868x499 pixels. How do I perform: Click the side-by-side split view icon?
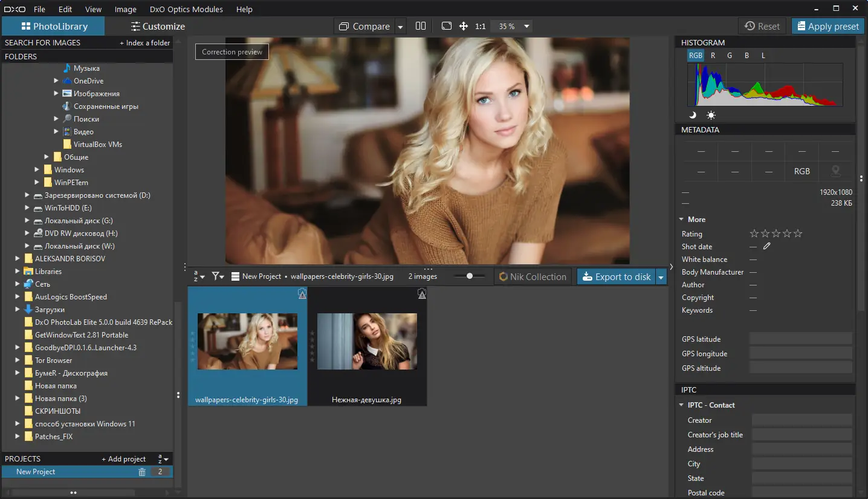pos(421,26)
